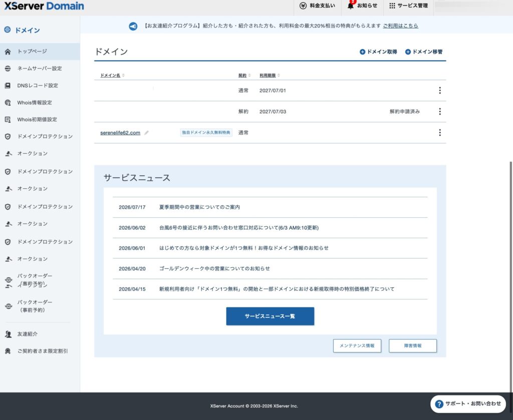This screenshot has height=420, width=513.
Task: Click the megaphone icon in announcement banner
Action: [133, 26]
